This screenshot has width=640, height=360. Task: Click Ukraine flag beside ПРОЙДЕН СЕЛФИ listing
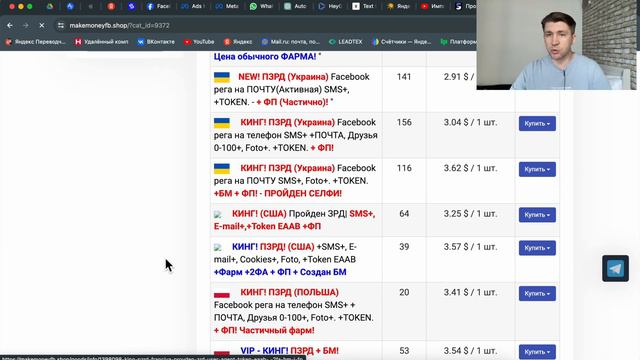(x=222, y=169)
